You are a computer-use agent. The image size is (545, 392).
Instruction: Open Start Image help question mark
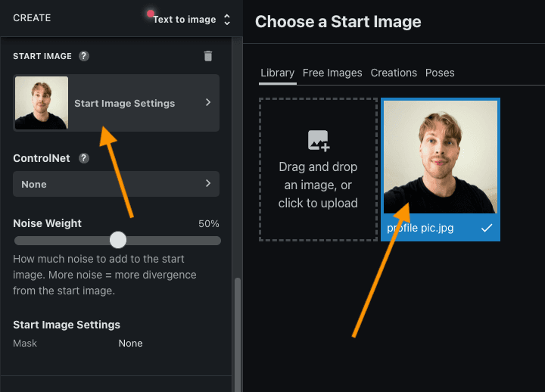click(84, 56)
